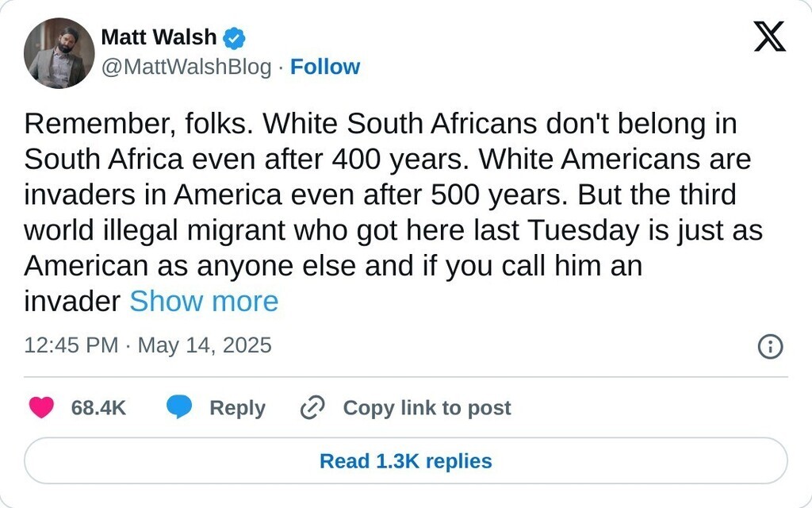Click the word "invader" before Show more
This screenshot has width=812, height=508.
[x=72, y=302]
